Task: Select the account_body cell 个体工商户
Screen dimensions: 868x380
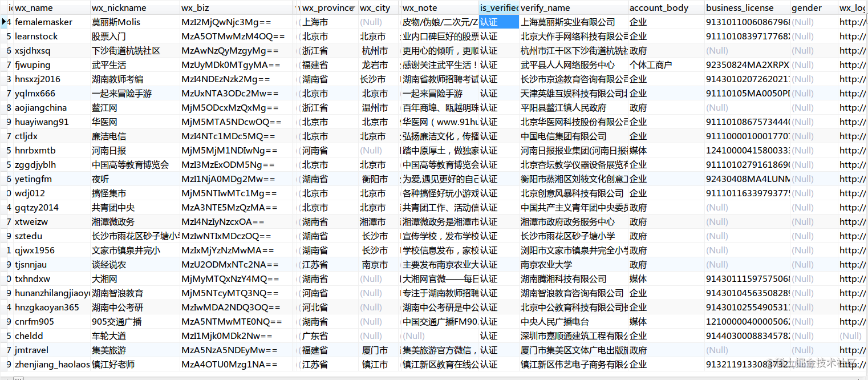Action: pyautogui.click(x=666, y=65)
